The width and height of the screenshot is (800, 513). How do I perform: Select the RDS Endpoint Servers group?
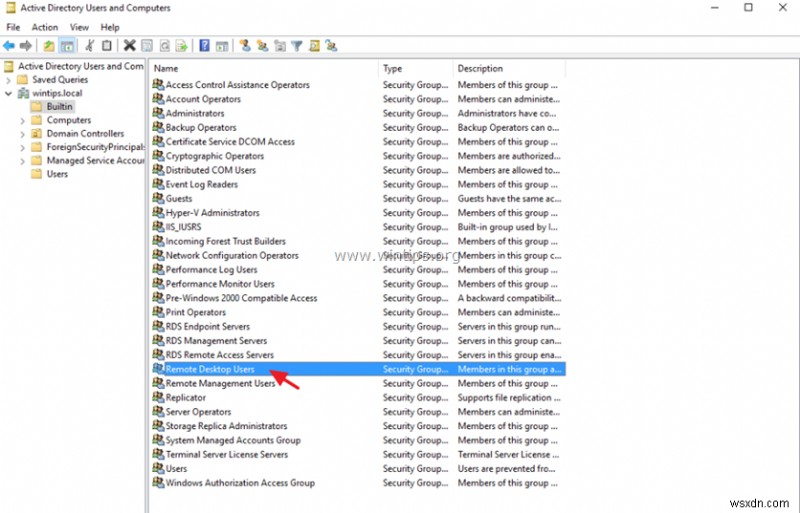pyautogui.click(x=208, y=326)
